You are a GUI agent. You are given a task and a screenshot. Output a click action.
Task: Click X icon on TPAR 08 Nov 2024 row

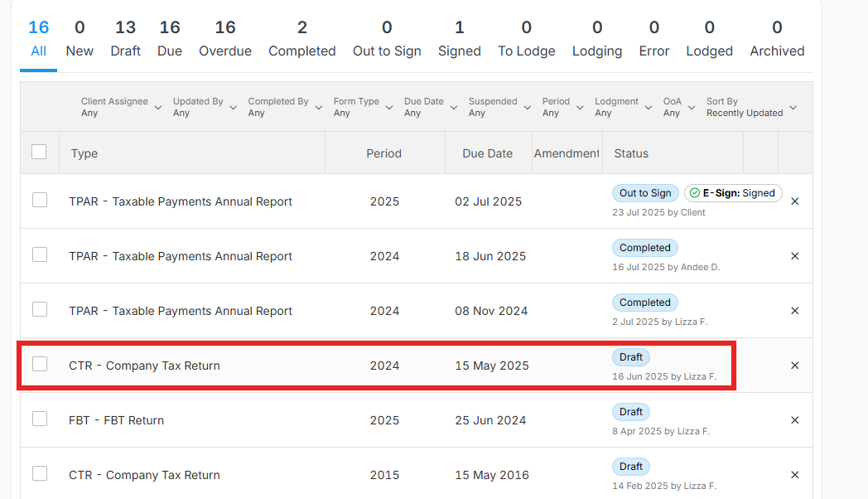[795, 311]
